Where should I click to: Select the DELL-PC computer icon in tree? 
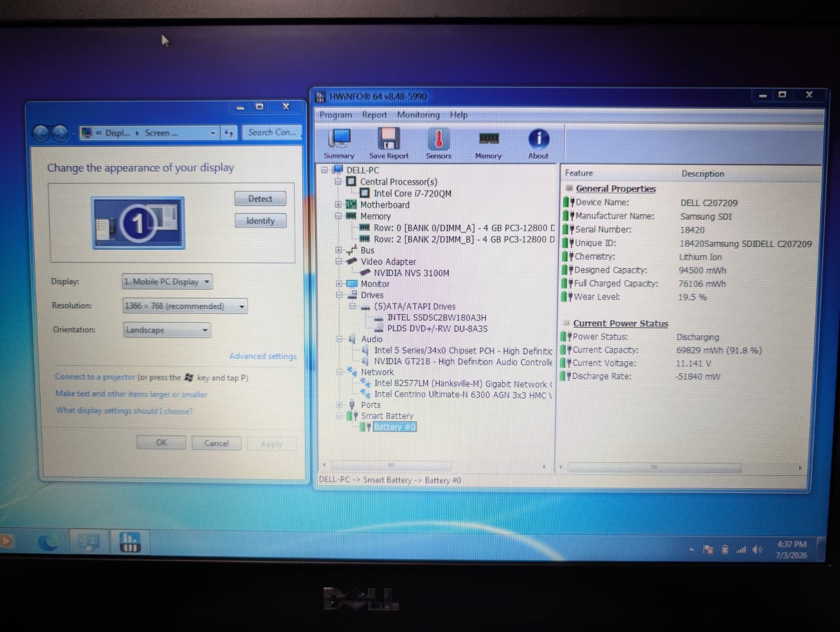338,170
